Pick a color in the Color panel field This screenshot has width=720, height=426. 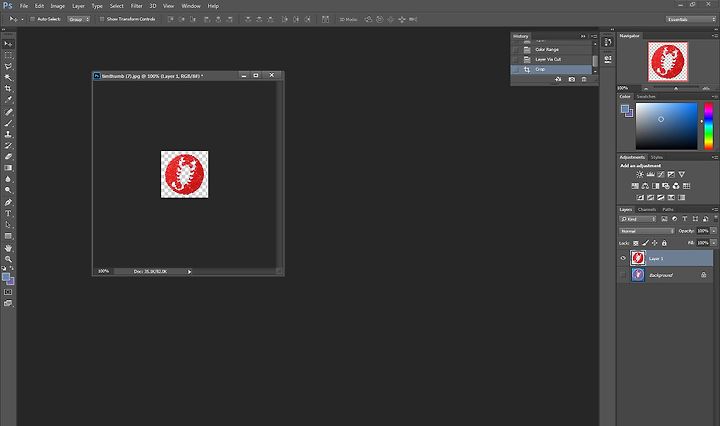[666, 126]
